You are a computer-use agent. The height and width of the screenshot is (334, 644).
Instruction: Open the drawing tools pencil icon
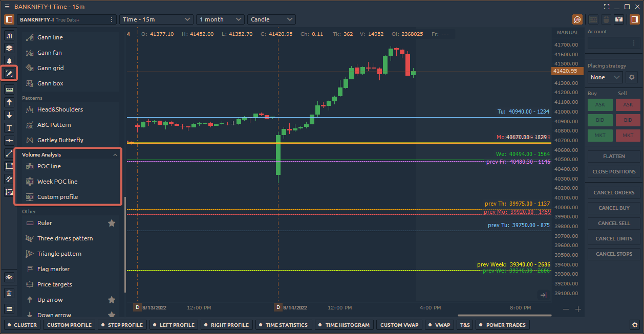click(x=9, y=74)
